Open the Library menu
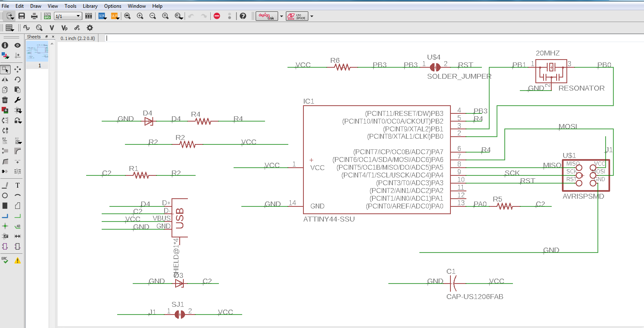 (x=90, y=6)
